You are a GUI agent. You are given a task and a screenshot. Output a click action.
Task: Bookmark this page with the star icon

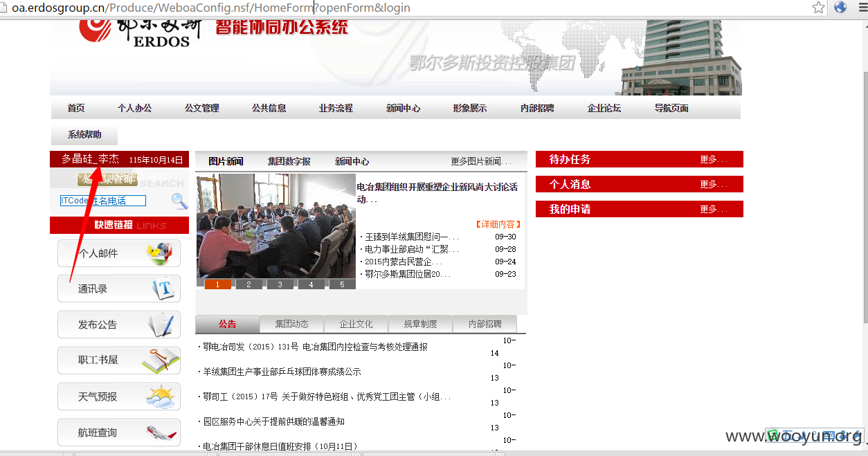tap(819, 8)
